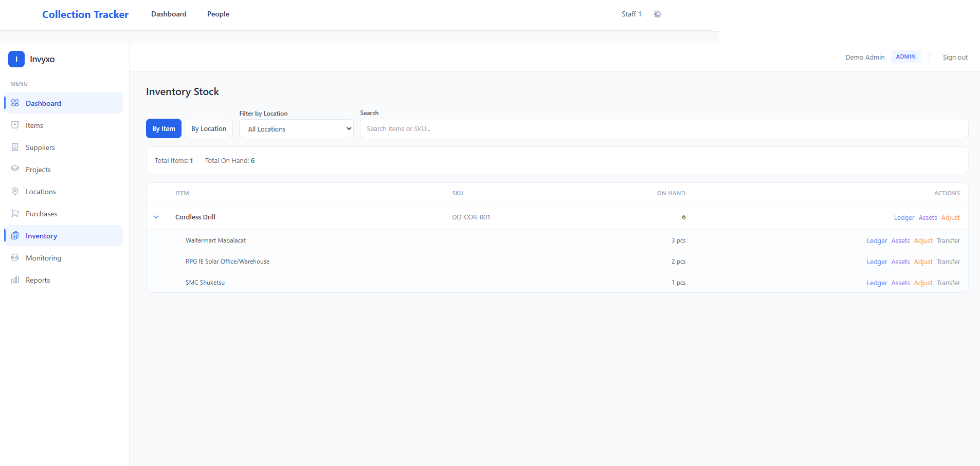Open Monitoring page from sidebar
The image size is (980, 466).
(x=64, y=257)
